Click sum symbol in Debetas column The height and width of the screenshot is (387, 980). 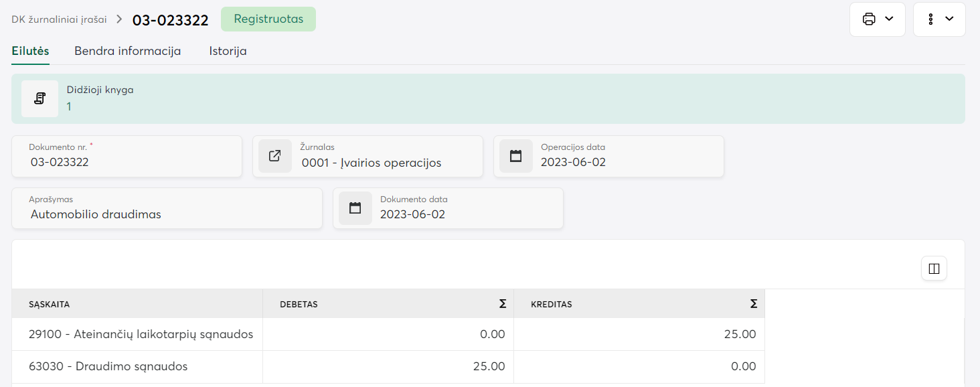point(503,304)
